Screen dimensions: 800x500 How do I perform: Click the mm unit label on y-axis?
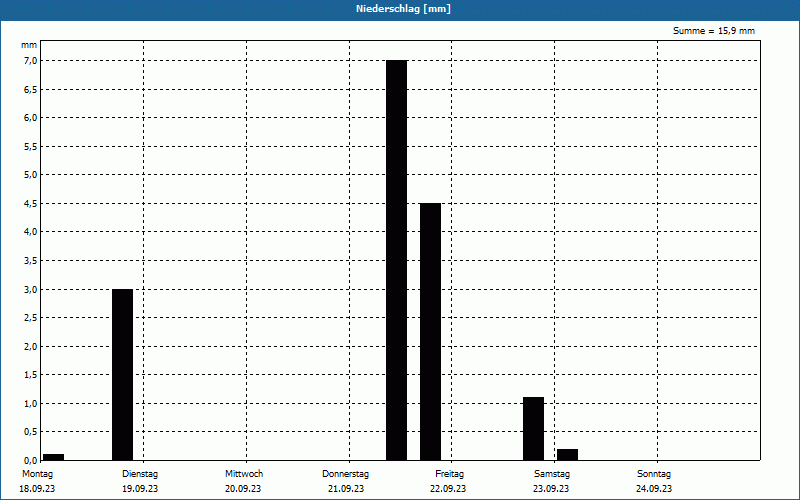[x=29, y=45]
